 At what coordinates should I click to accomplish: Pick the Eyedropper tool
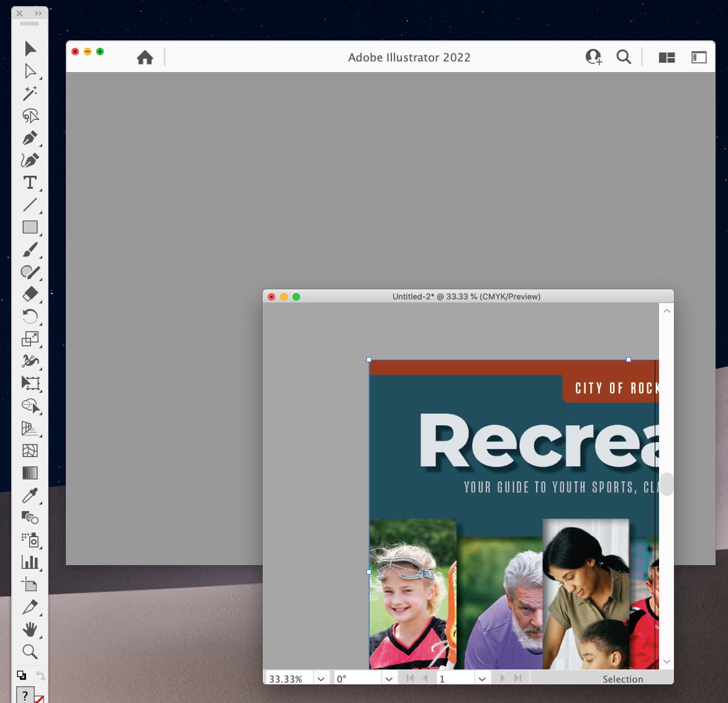click(x=30, y=495)
